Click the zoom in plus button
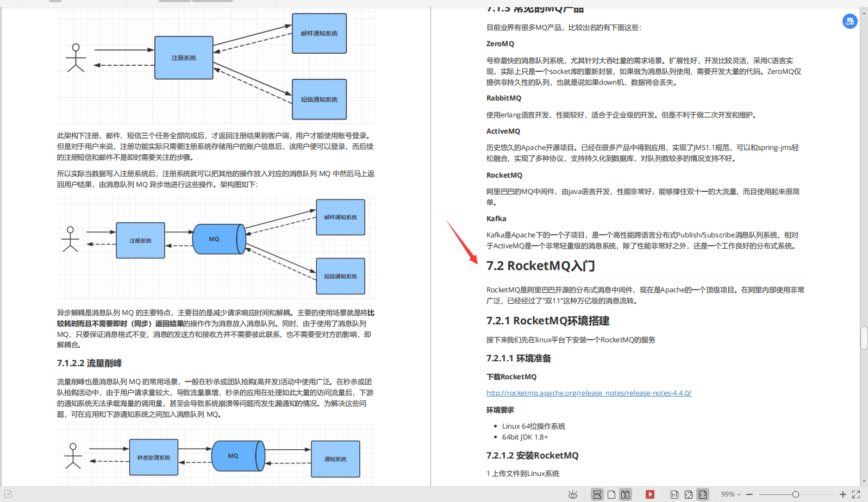Screen dimensions: 868x502 pos(842,494)
